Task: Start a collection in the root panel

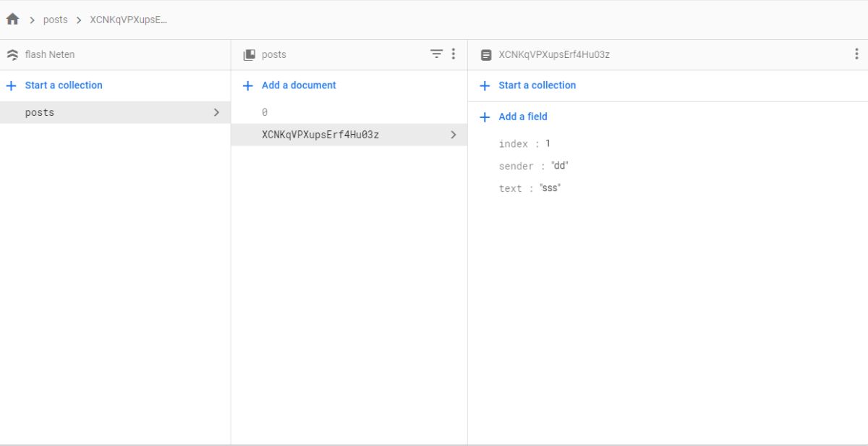Action: pyautogui.click(x=64, y=85)
